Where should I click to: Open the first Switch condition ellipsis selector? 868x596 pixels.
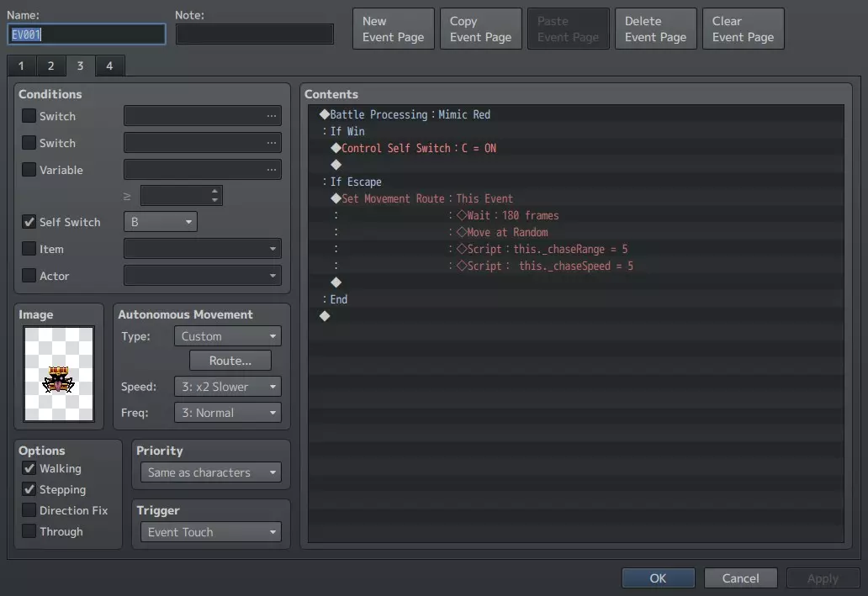coord(271,116)
